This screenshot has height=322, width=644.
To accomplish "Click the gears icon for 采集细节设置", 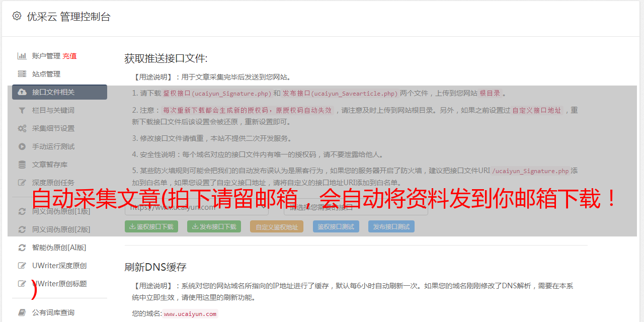I will tap(22, 128).
